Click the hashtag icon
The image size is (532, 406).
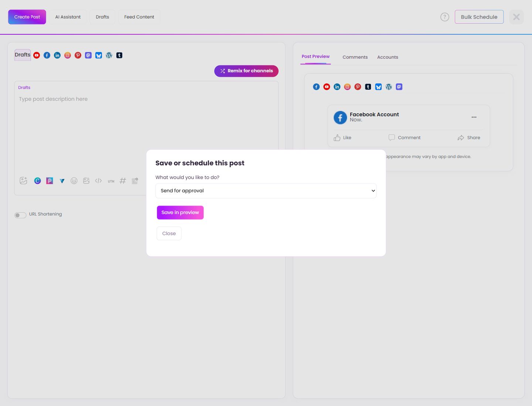pyautogui.click(x=123, y=180)
